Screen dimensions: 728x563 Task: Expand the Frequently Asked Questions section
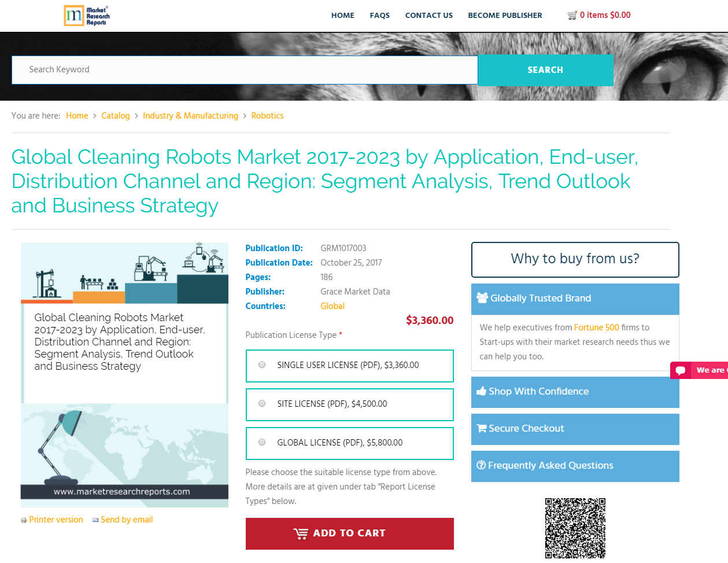pyautogui.click(x=575, y=466)
